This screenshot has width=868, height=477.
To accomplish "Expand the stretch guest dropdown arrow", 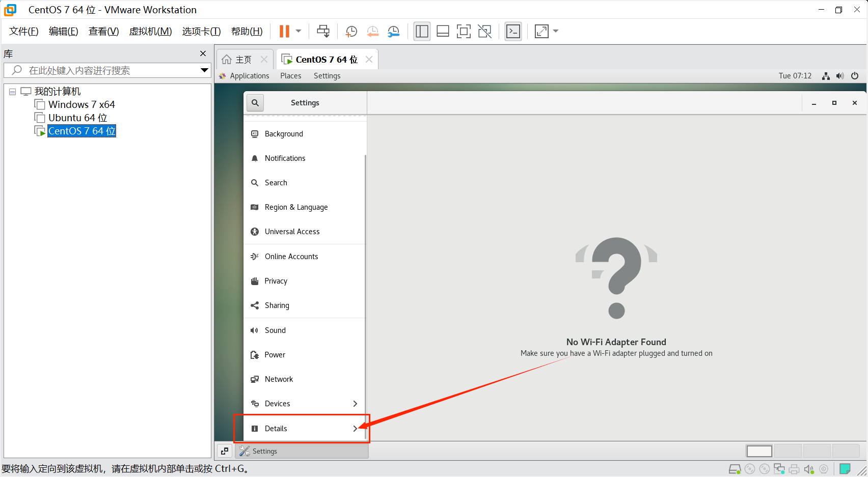I will click(x=556, y=31).
